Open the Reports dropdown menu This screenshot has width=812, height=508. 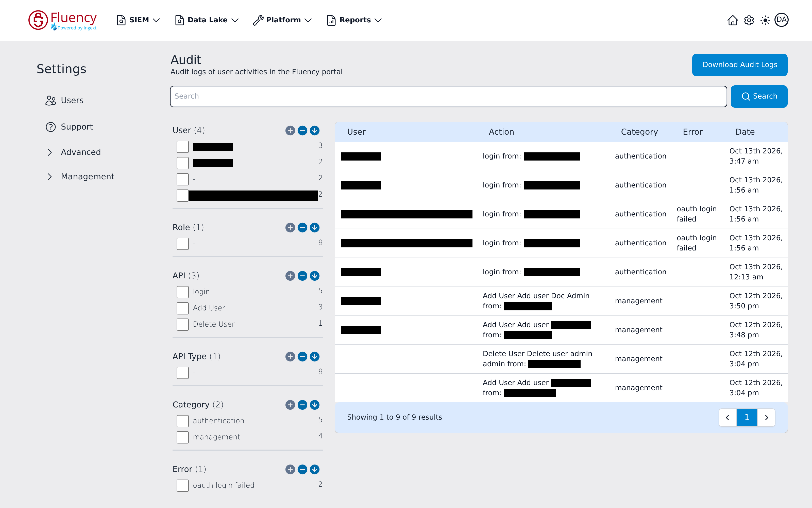point(354,20)
